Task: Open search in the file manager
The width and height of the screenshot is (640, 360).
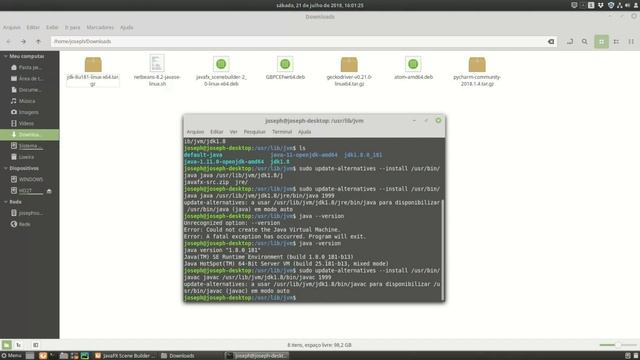Action: pos(584,42)
